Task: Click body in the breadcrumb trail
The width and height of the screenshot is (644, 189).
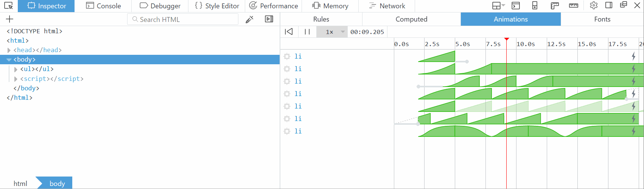Action: 57,183
